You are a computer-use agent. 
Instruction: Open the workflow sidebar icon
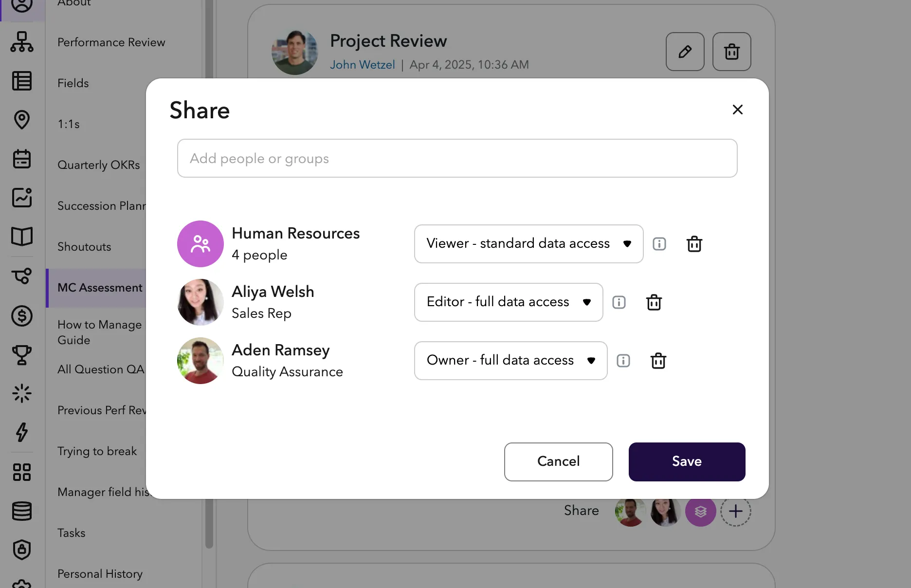coord(22,276)
